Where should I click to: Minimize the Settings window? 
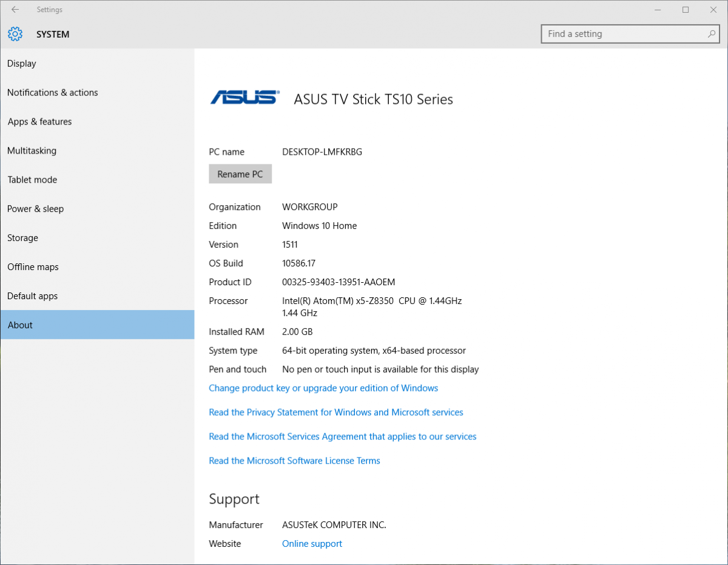tap(658, 10)
